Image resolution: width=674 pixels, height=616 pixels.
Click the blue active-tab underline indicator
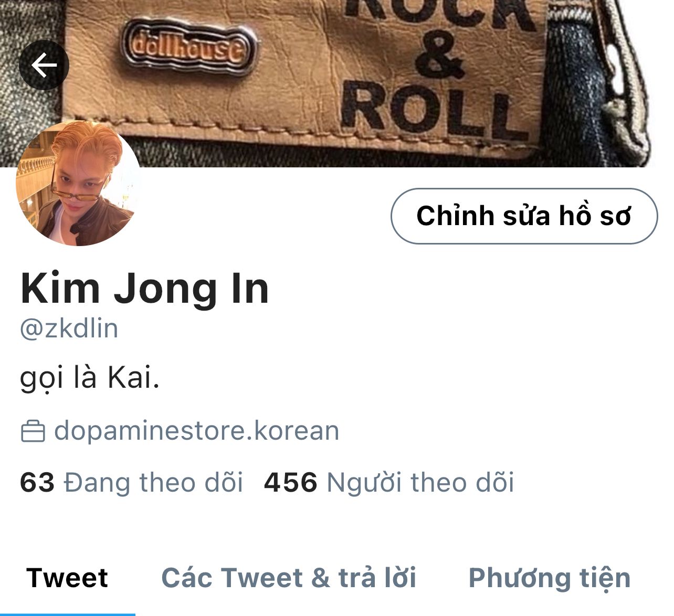click(x=68, y=614)
